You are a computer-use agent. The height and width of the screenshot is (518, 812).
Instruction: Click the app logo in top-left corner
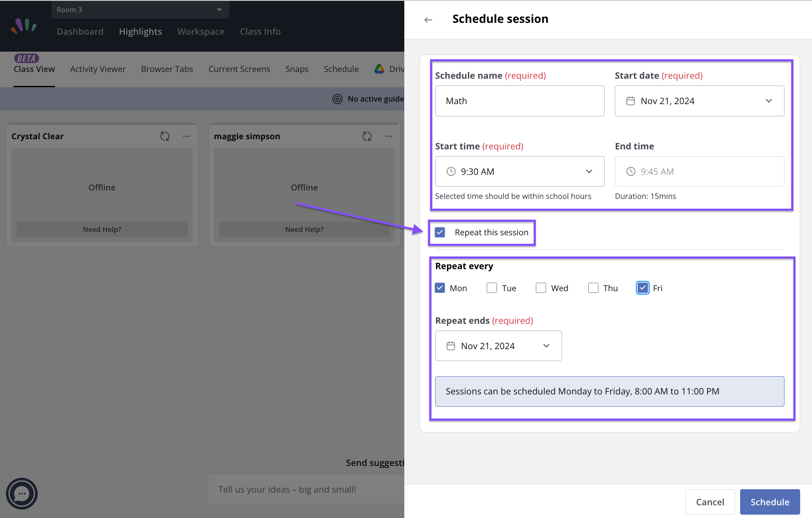24,26
